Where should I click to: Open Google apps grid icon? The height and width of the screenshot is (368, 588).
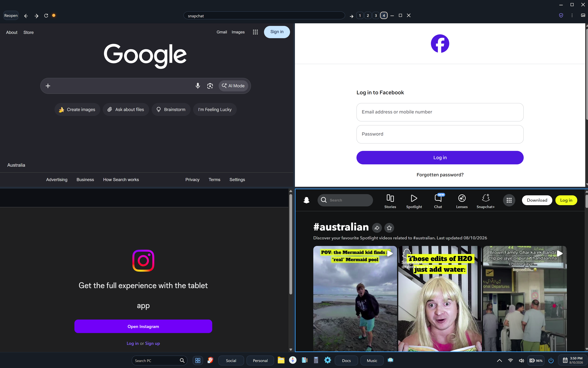coord(255,32)
